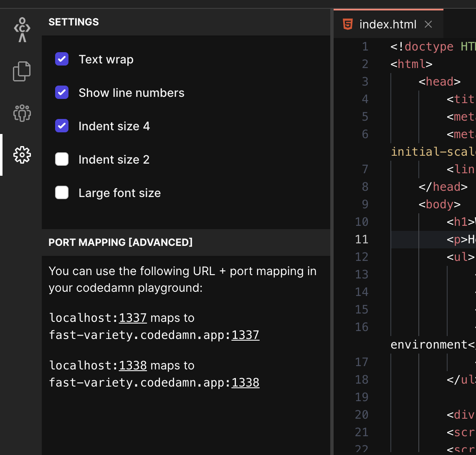Uncheck Show line numbers

click(x=61, y=92)
